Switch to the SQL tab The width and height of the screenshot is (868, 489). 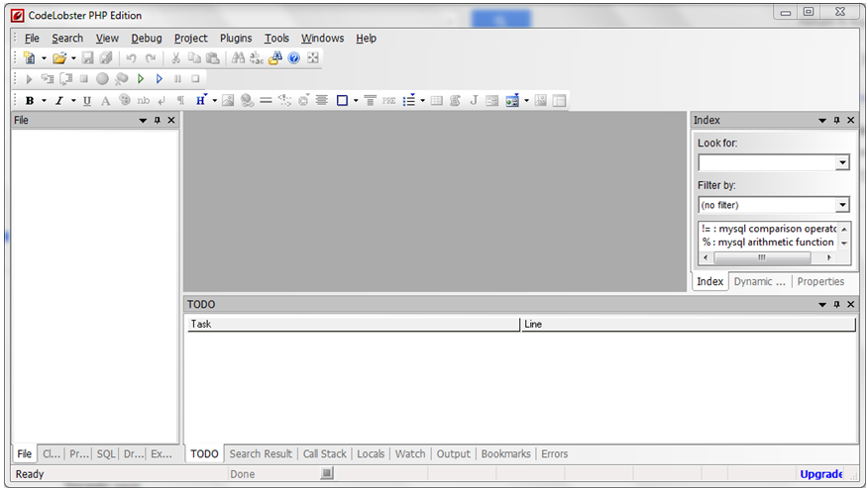pos(106,454)
